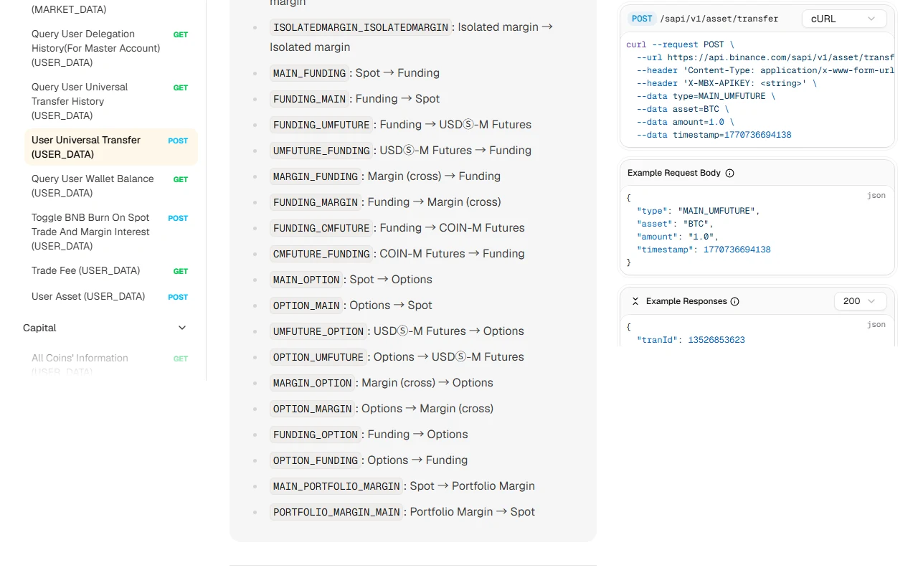Image resolution: width=918 pixels, height=588 pixels.
Task: Click the PORTFOLIO_MARGIN_MAIN code label
Action: tap(336, 512)
